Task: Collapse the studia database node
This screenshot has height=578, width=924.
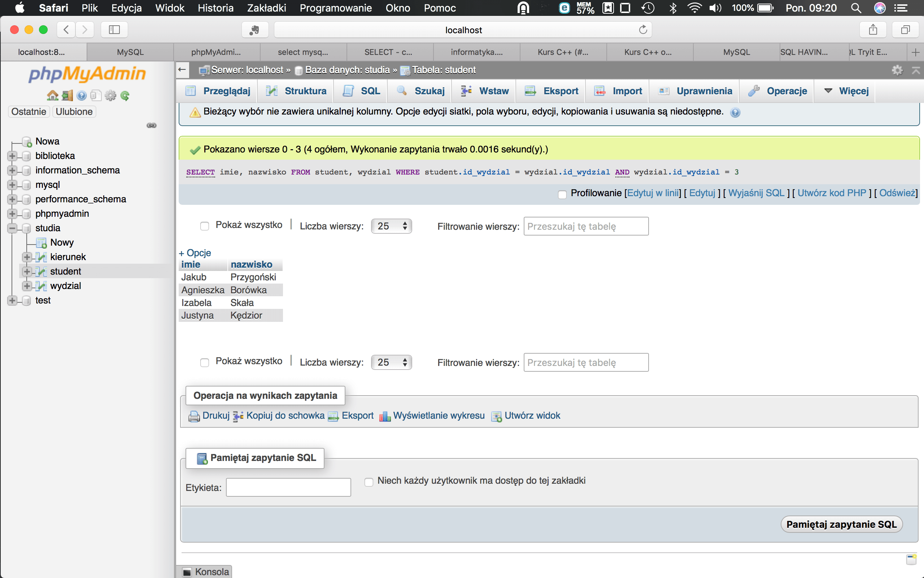Action: pos(12,228)
